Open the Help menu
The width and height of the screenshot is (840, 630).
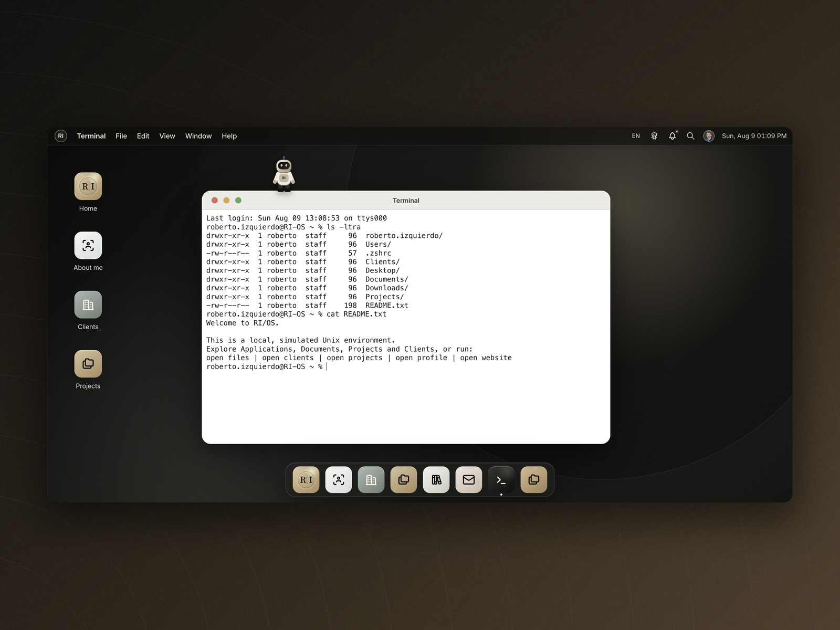click(x=229, y=136)
